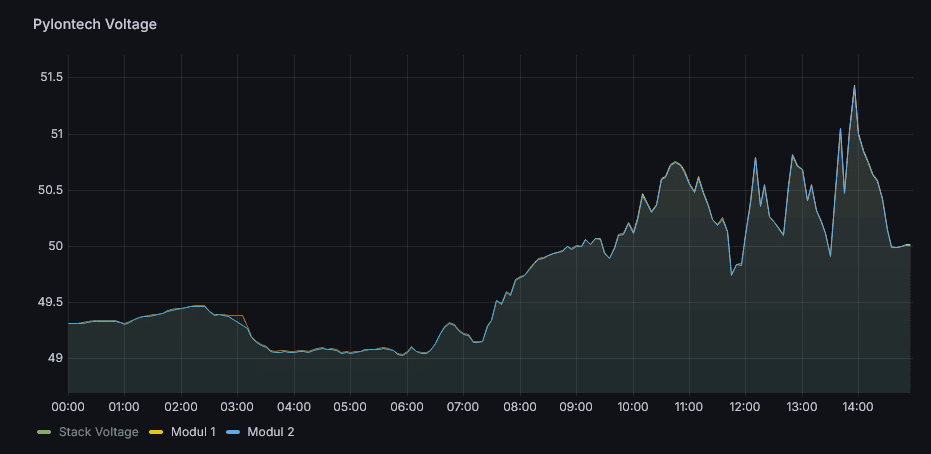Open the blue Modul 2 color swatch
Screen dimensions: 931x454
pos(233,433)
